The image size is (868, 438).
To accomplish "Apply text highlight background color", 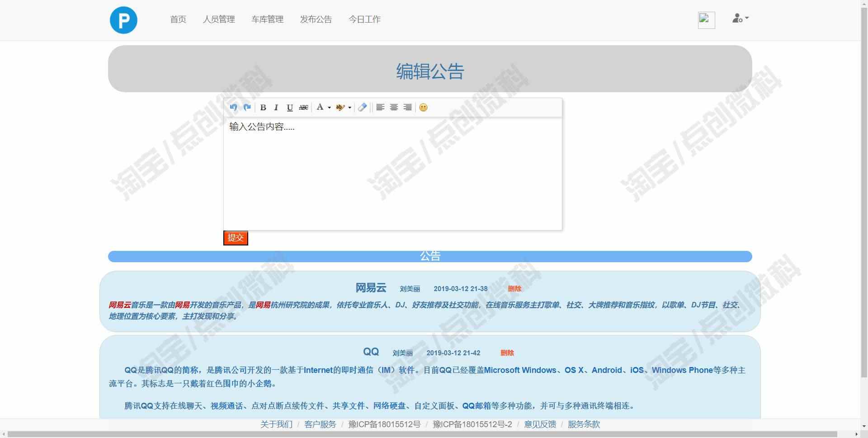I will 340,107.
